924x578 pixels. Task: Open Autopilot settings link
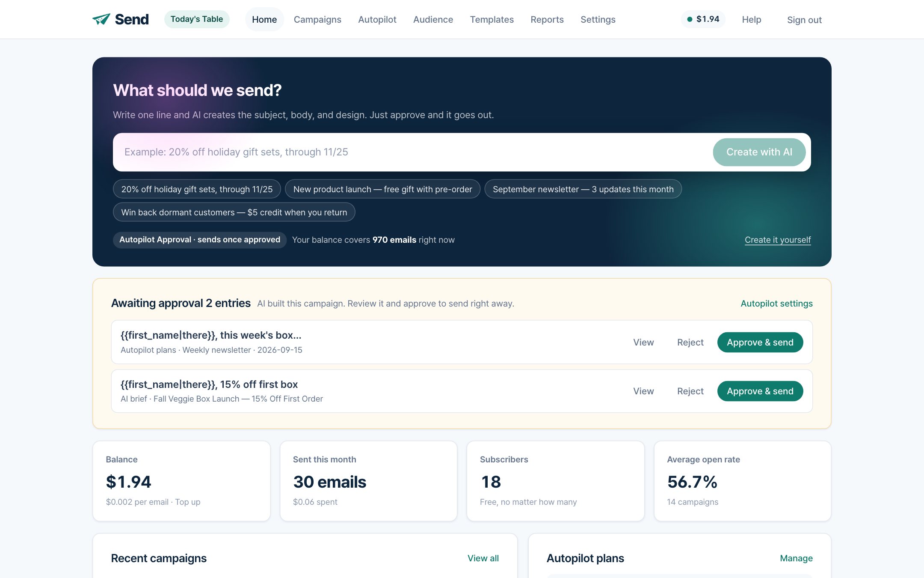click(776, 304)
